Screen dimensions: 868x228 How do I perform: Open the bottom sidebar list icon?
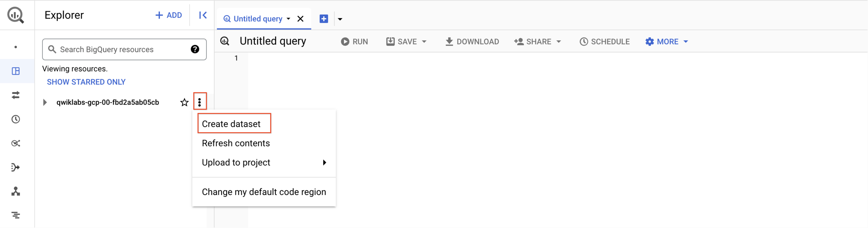tap(16, 215)
